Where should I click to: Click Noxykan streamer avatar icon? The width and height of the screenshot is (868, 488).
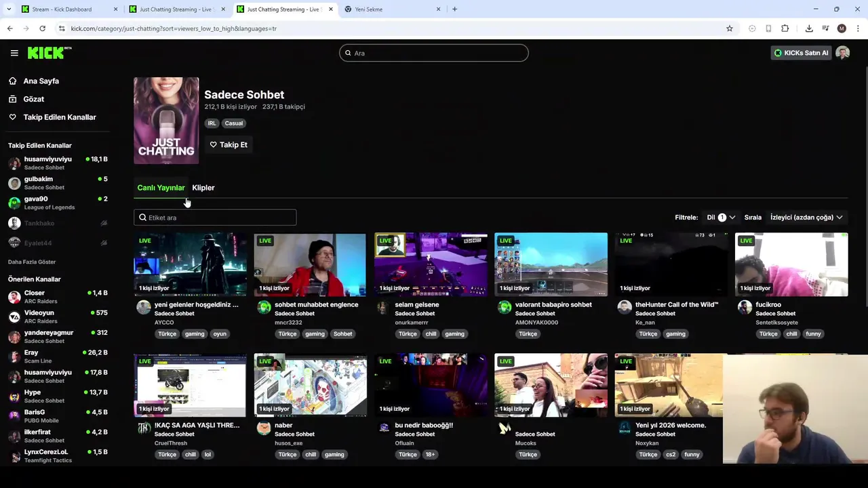coord(625,428)
